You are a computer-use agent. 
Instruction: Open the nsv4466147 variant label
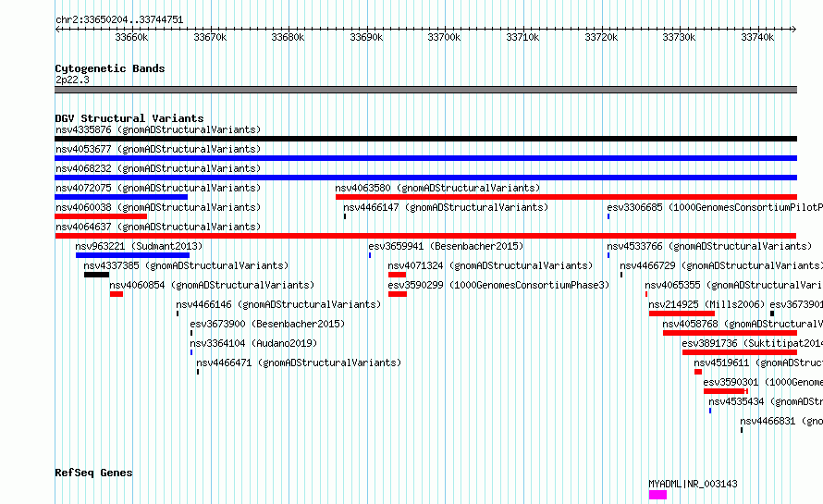tap(446, 207)
